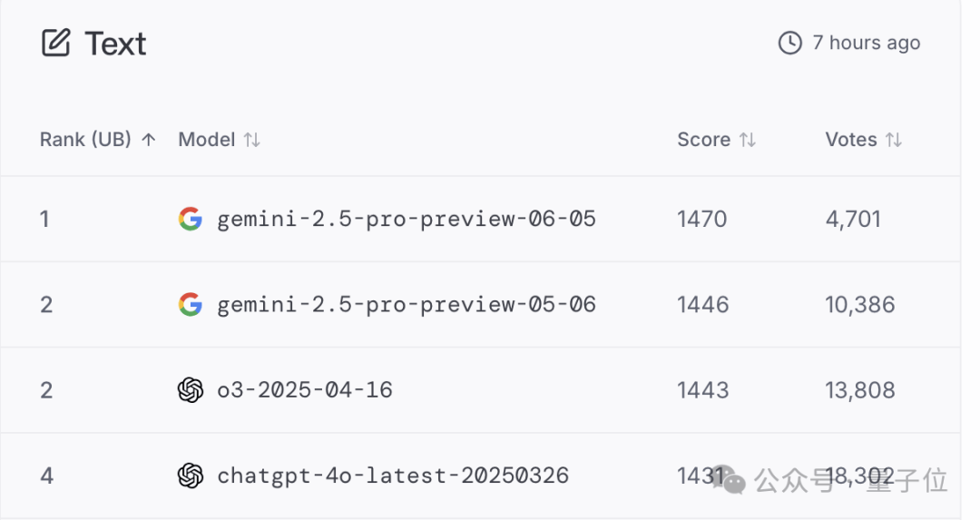Screen dimensions: 980x520
Task: Click the clock icon beside 7 hours ago
Action: coord(790,43)
